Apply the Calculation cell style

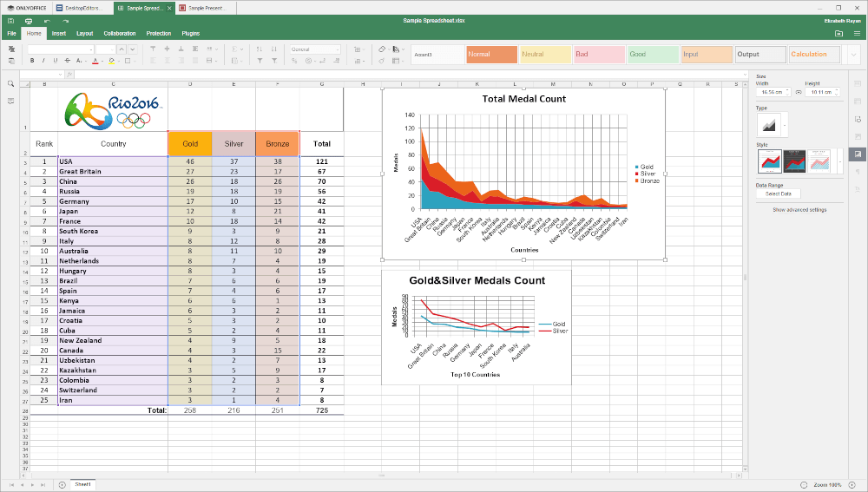click(x=814, y=55)
